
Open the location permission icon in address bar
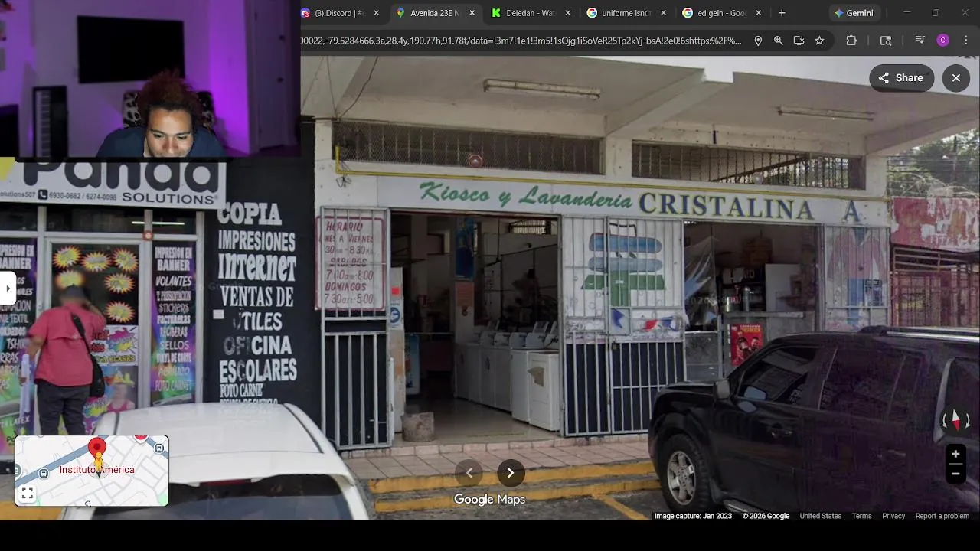click(x=758, y=41)
